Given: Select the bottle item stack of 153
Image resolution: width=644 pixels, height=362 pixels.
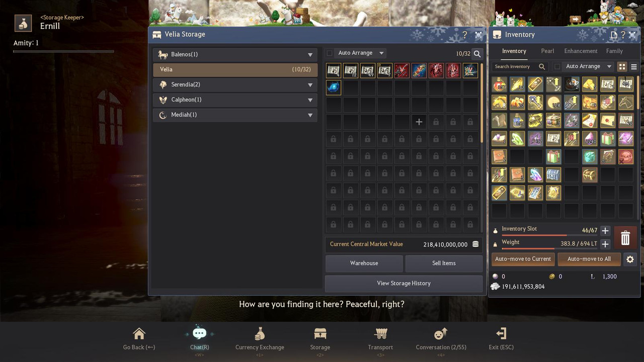Looking at the screenshot, I should [x=517, y=121].
